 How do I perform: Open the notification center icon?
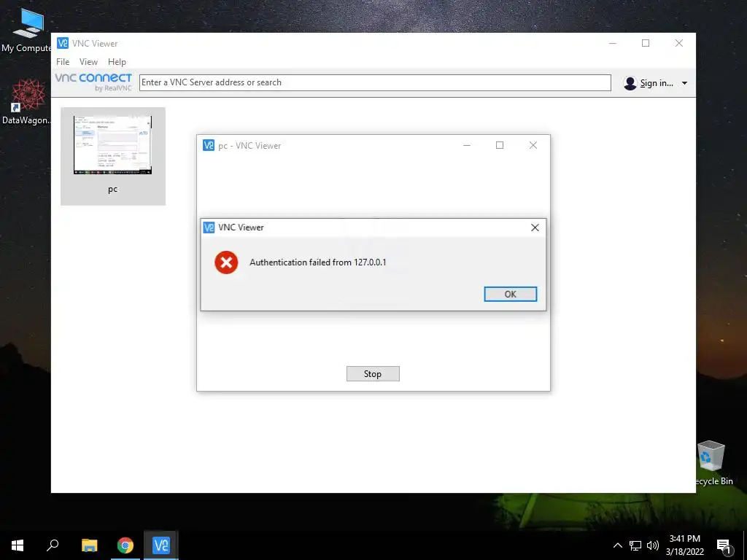[x=724, y=546]
